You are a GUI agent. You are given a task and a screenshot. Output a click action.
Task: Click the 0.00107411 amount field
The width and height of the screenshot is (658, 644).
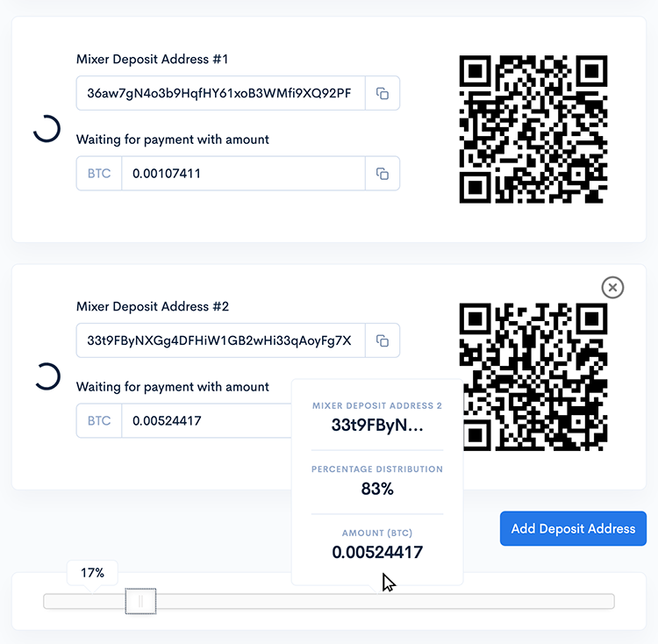[242, 174]
